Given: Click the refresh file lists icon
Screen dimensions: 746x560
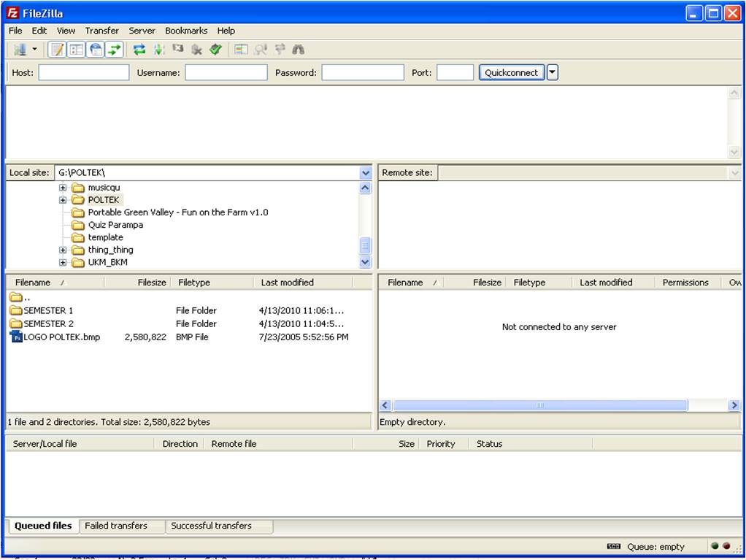Looking at the screenshot, I should (139, 50).
